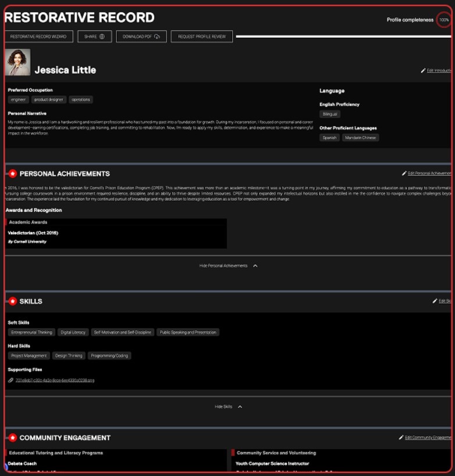The image size is (455, 476).
Task: Click the Spanish language tag
Action: pos(329,137)
